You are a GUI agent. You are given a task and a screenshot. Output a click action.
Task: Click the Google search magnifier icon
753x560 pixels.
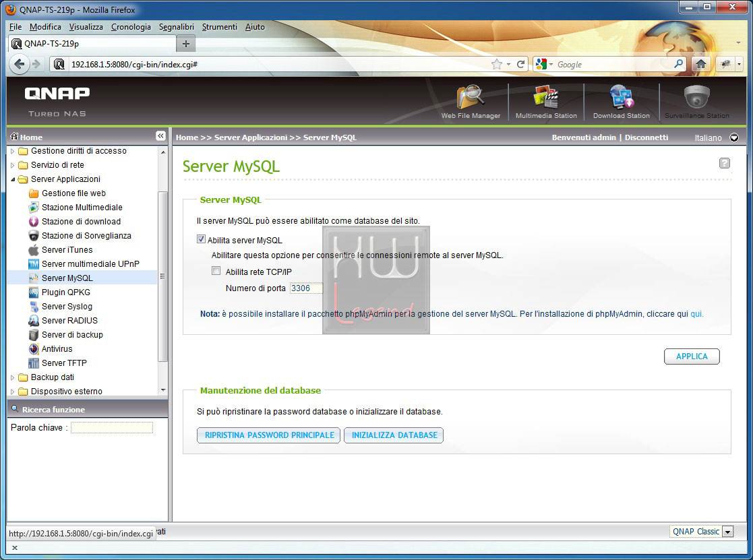(x=679, y=64)
